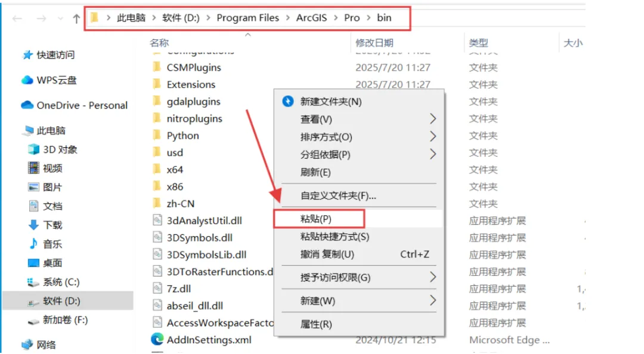Select 3dAnalystUtil.dll file icon

click(x=157, y=220)
